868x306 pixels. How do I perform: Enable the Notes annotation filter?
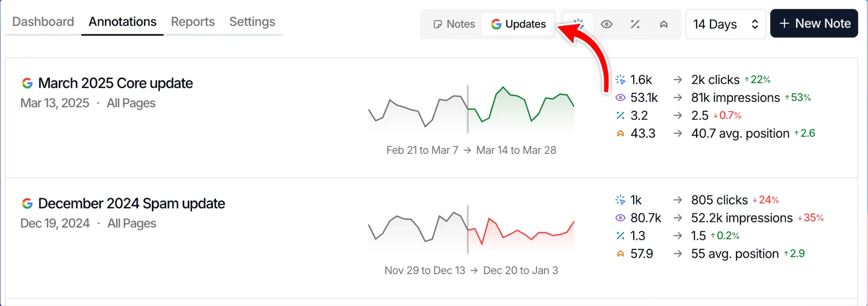453,24
